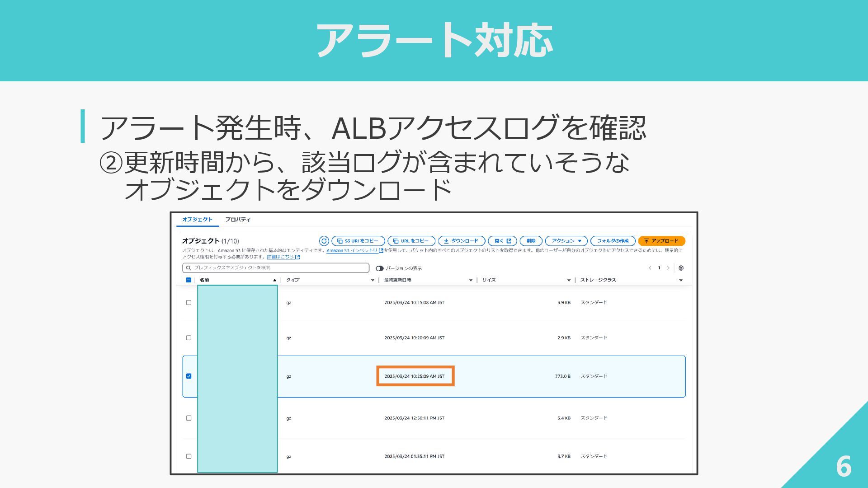868x488 pixels.
Task: Toggle the select-all header checkbox
Action: click(189, 280)
